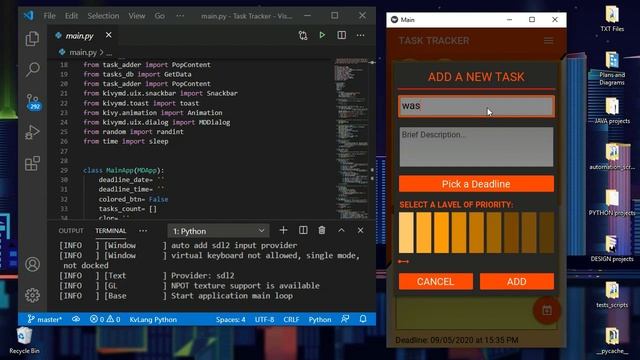Open the Manage gear in activity bar
This screenshot has width=640, height=360.
point(32,295)
